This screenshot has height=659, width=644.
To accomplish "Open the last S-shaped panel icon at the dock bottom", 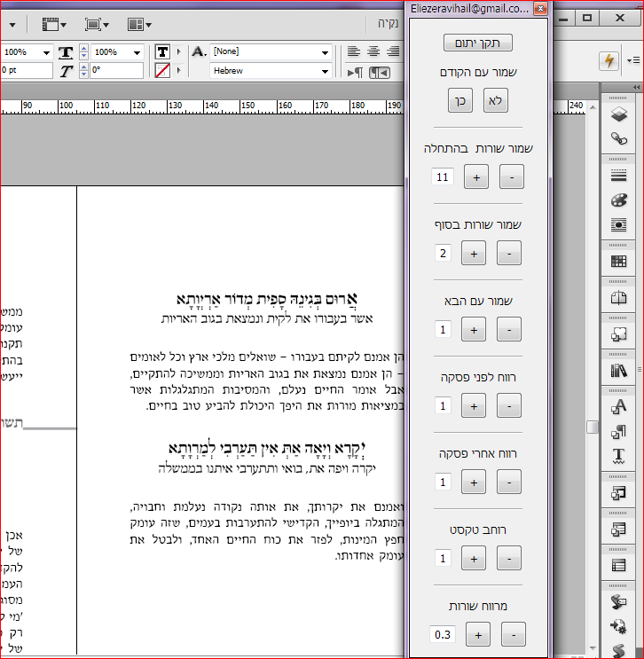I will click(619, 650).
